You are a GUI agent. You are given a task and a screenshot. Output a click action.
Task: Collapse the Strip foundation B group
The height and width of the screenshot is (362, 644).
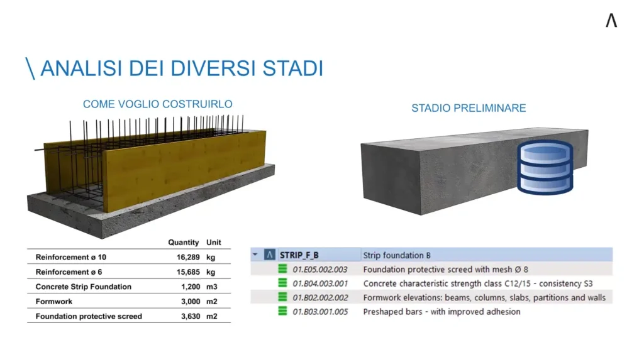[x=255, y=255]
